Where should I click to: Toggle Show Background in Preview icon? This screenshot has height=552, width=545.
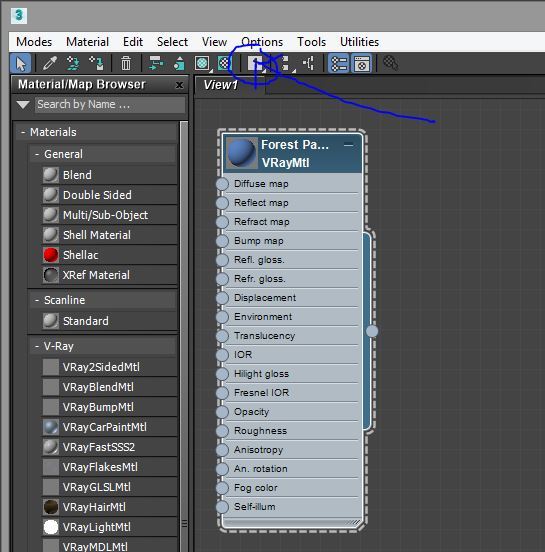click(225, 64)
